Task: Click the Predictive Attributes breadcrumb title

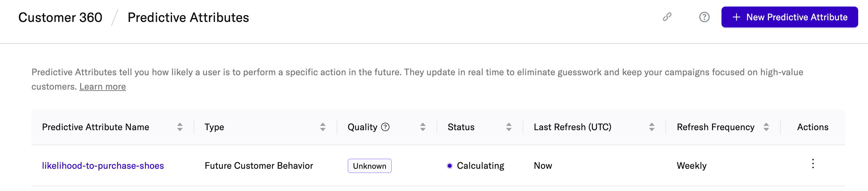Action: click(188, 18)
